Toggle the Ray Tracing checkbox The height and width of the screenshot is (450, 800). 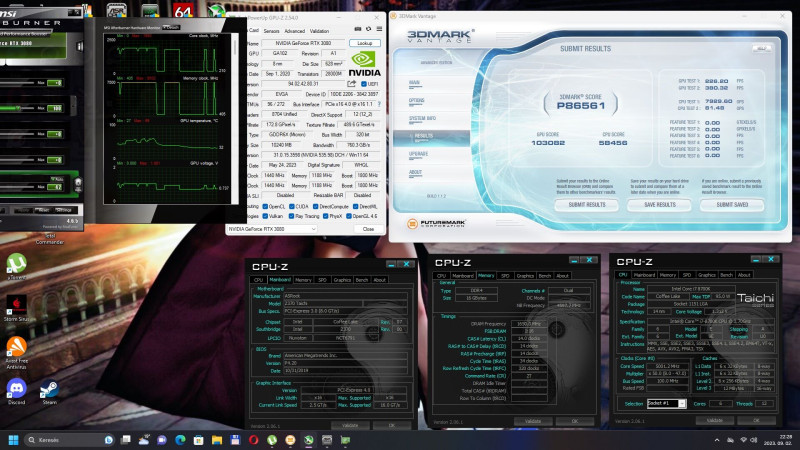tap(292, 216)
